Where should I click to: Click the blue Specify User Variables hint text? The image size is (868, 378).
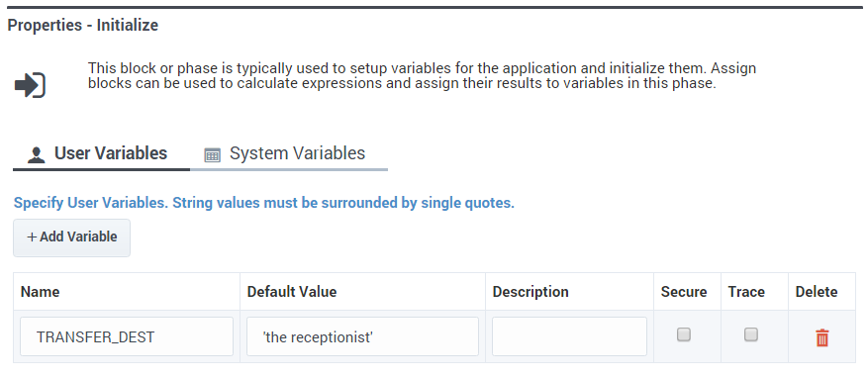pyautogui.click(x=264, y=203)
